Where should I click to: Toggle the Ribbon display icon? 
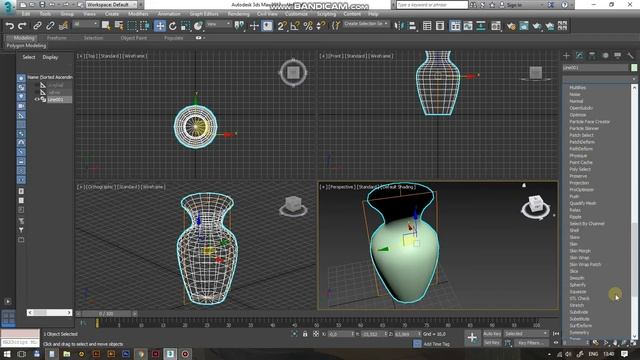[455, 26]
